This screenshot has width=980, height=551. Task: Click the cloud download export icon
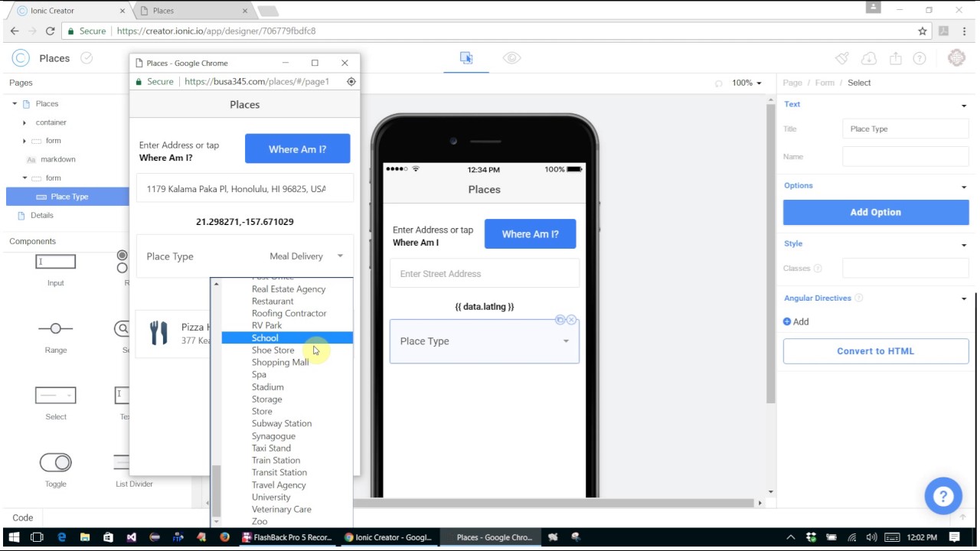[x=868, y=58]
